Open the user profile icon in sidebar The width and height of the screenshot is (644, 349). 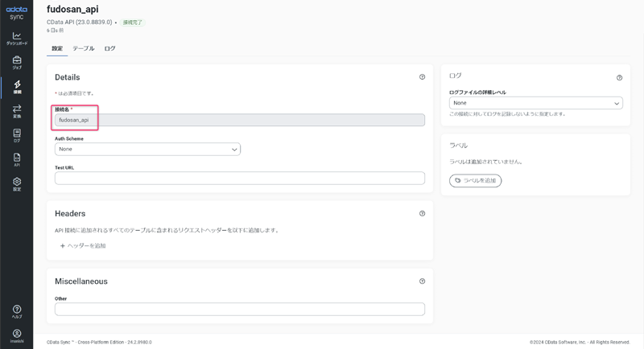(17, 335)
